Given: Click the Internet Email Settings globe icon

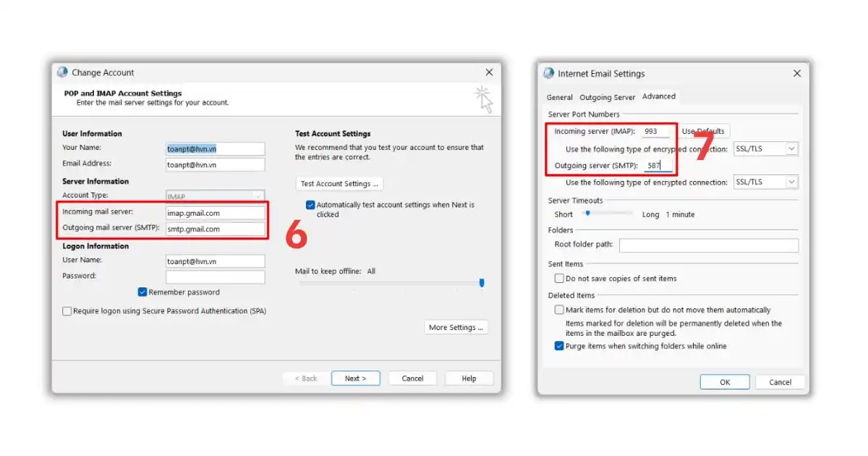Looking at the screenshot, I should click(548, 73).
